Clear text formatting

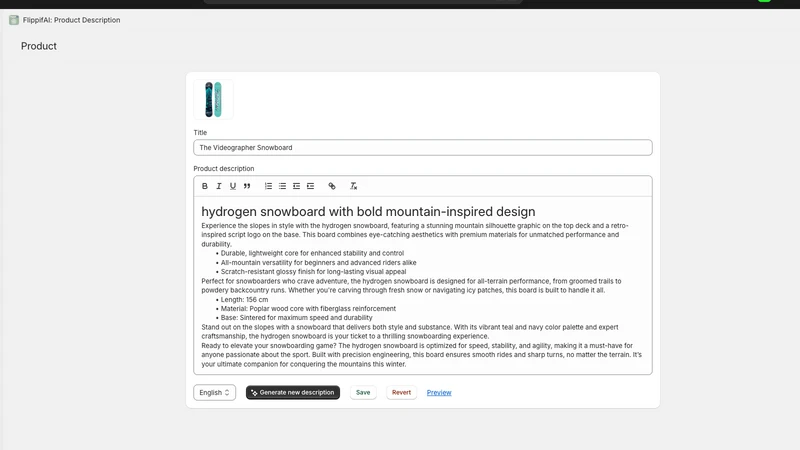tap(353, 186)
